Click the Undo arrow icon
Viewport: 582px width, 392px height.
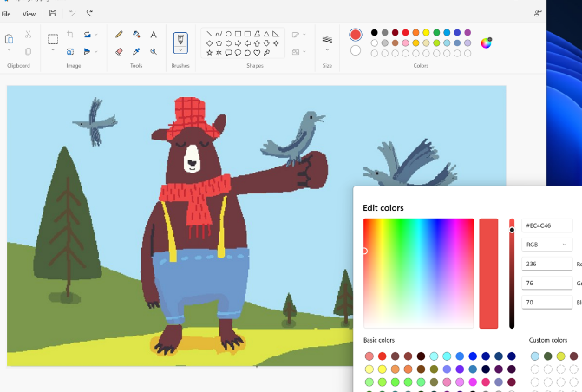pyautogui.click(x=72, y=14)
